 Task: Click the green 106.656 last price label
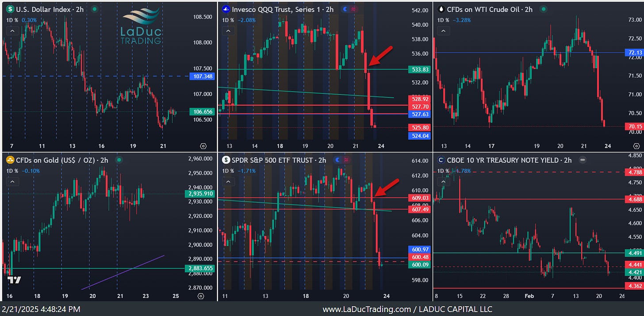pyautogui.click(x=201, y=112)
